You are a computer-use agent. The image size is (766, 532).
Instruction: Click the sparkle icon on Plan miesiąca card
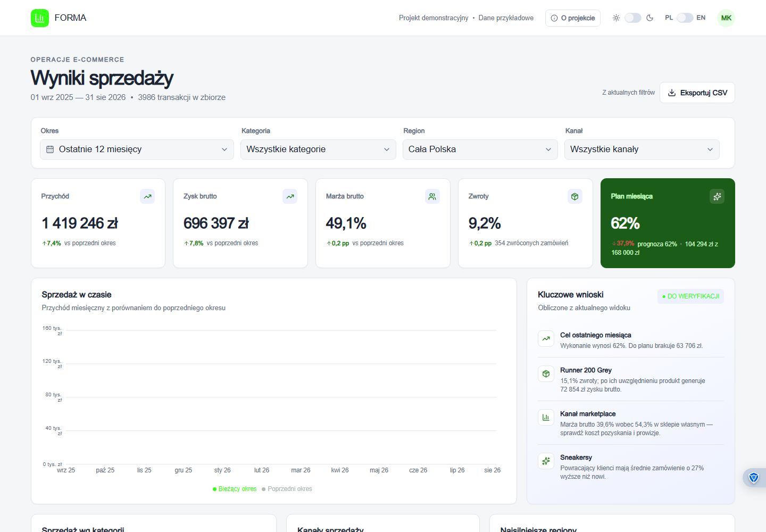coord(717,196)
